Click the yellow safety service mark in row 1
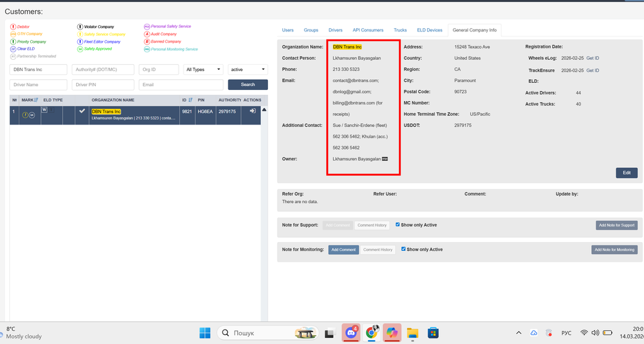This screenshot has height=344, width=644. click(25, 115)
